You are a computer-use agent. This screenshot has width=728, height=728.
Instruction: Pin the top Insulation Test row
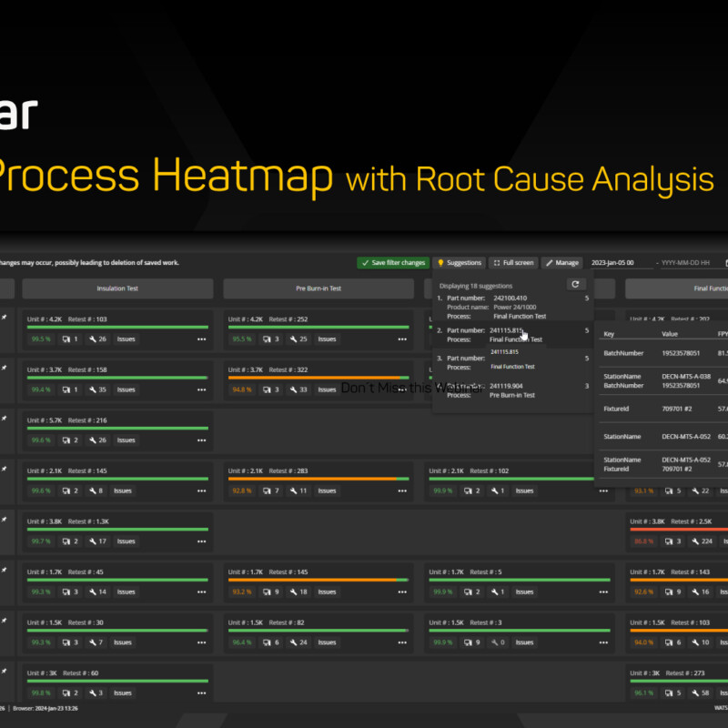4,316
